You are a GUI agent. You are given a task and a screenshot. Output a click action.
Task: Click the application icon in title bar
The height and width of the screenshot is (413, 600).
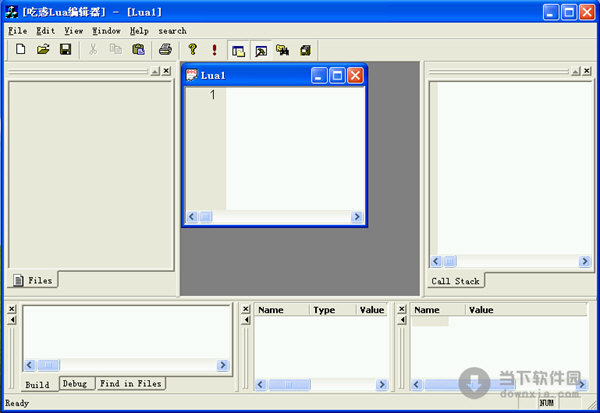click(11, 12)
